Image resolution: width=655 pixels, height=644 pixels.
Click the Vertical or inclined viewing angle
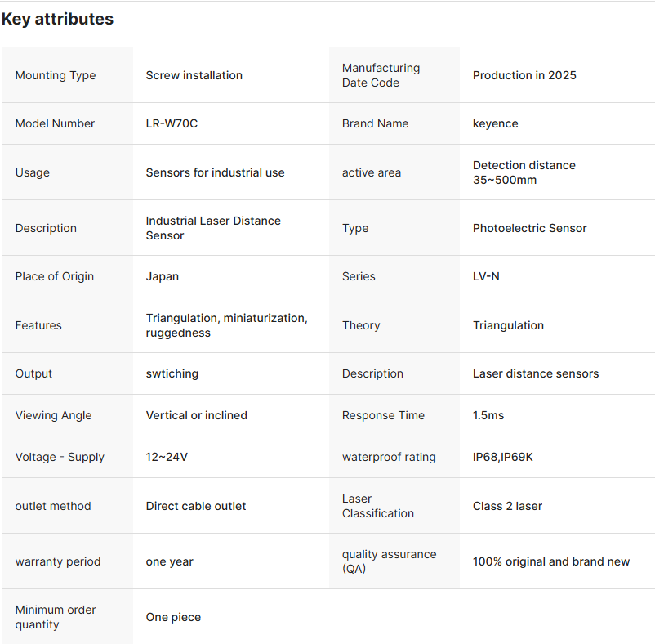coord(196,415)
